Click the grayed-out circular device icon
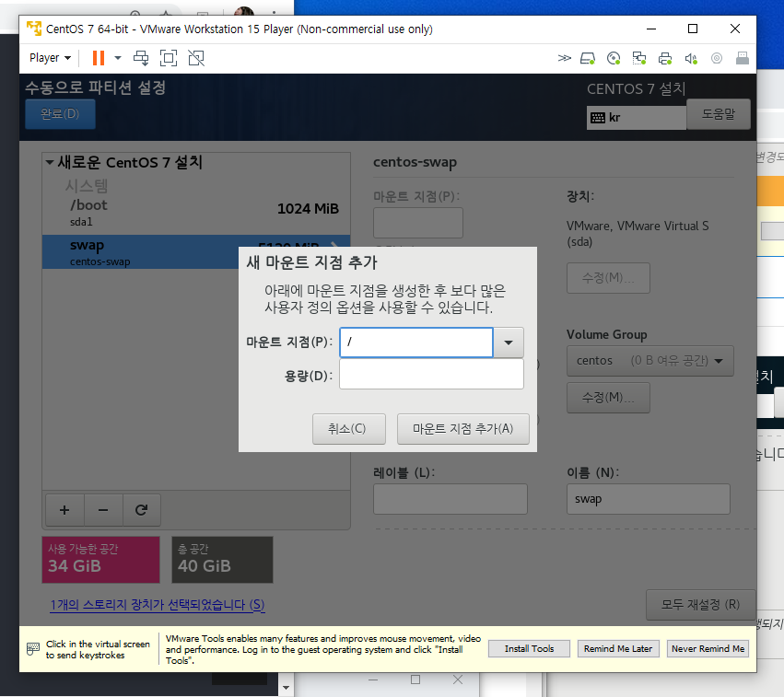 pos(717,58)
